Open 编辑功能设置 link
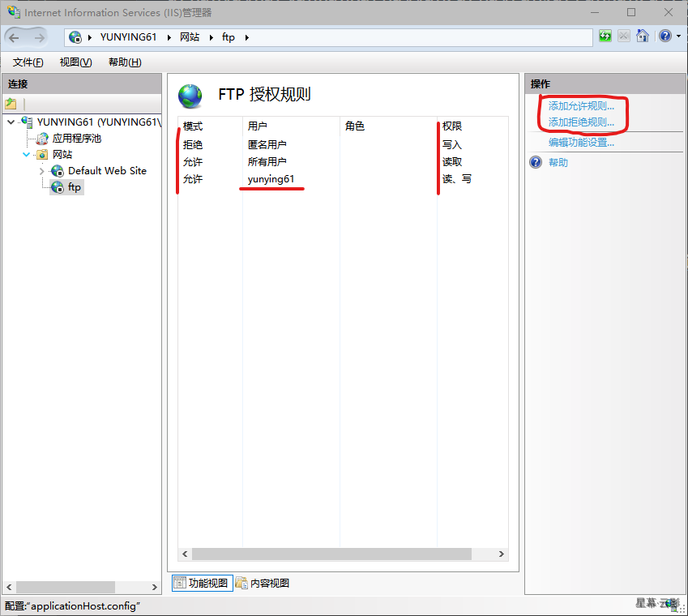This screenshot has width=688, height=616. coord(581,143)
